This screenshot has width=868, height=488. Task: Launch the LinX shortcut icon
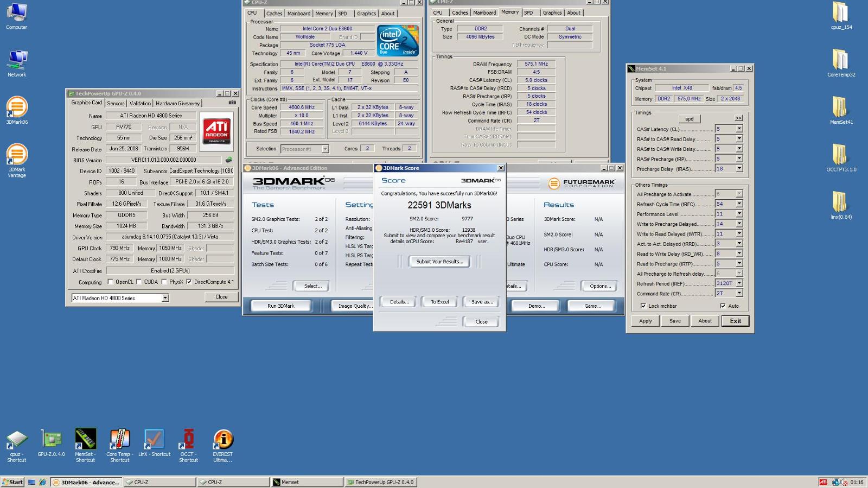click(154, 443)
